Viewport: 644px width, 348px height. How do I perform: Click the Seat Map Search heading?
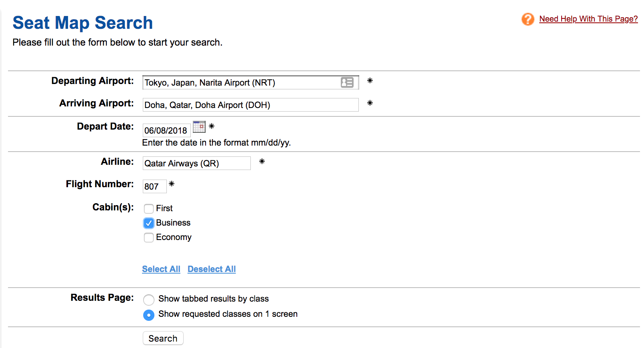tap(83, 23)
